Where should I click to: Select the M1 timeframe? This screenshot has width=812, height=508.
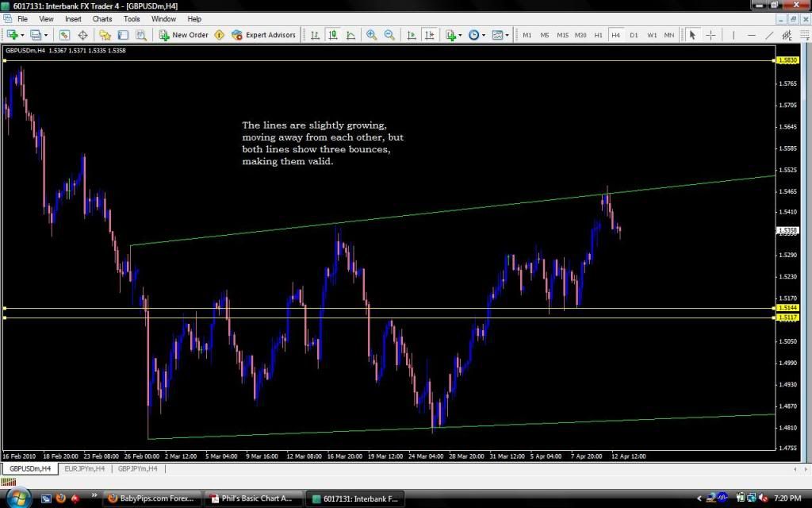tap(527, 35)
